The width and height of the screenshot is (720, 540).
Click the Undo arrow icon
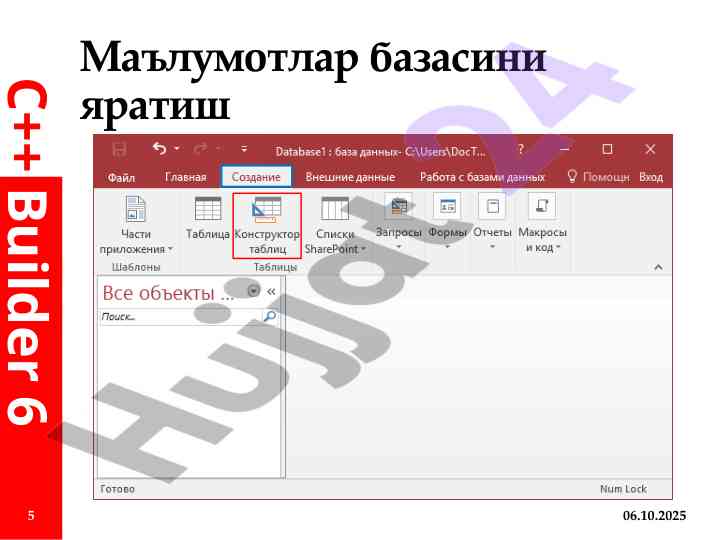tap(160, 149)
